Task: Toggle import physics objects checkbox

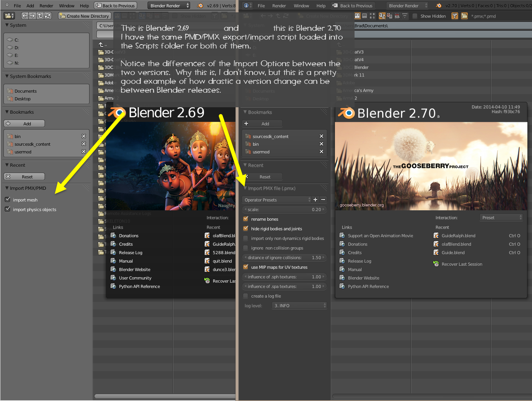Action: [x=7, y=209]
